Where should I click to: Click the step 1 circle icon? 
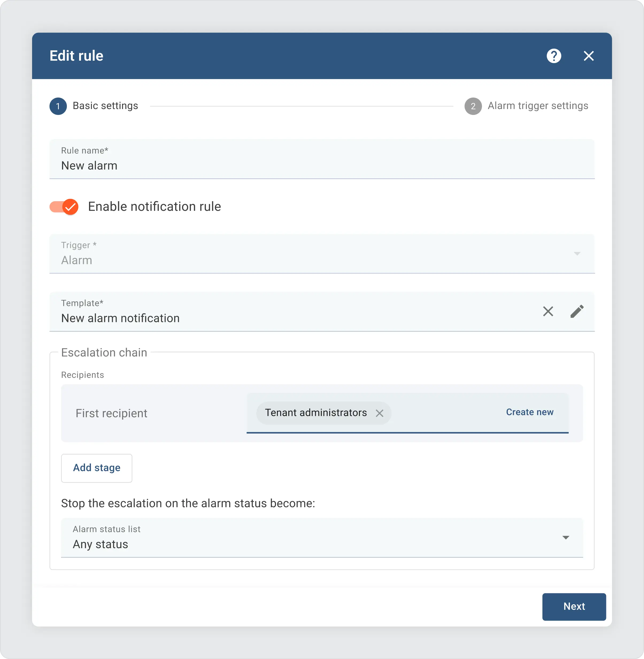tap(58, 106)
